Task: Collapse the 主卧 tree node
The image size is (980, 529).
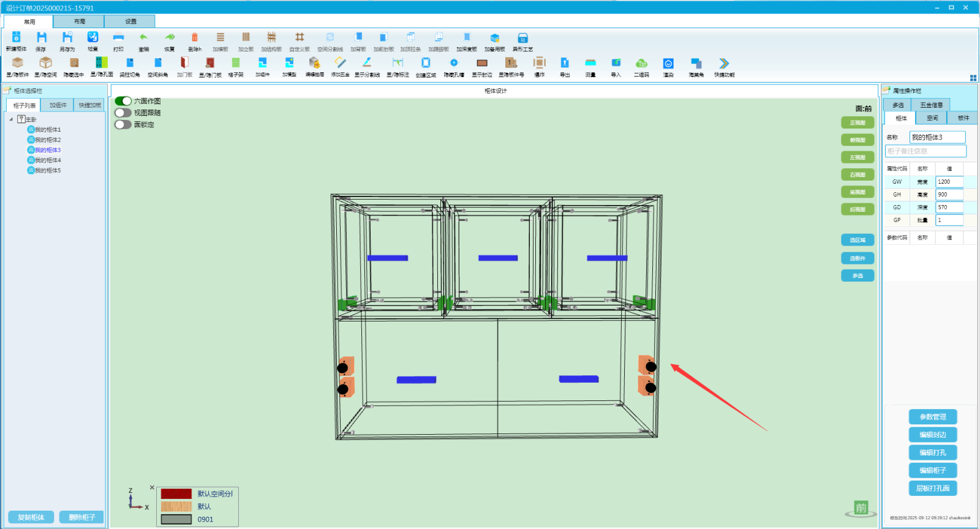Action: click(11, 119)
